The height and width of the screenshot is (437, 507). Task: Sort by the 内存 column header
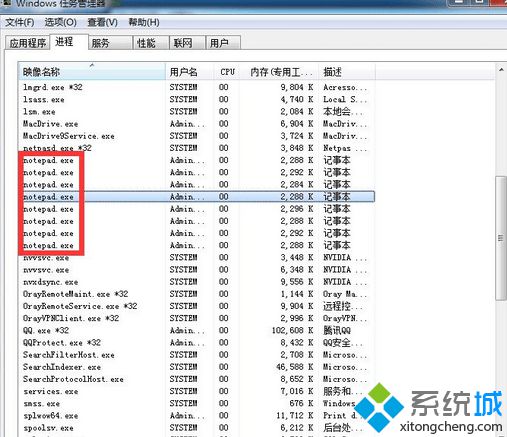click(280, 72)
